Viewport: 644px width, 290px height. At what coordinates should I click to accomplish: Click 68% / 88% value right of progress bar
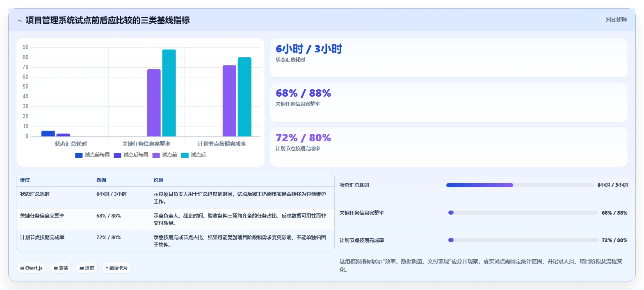tap(614, 213)
